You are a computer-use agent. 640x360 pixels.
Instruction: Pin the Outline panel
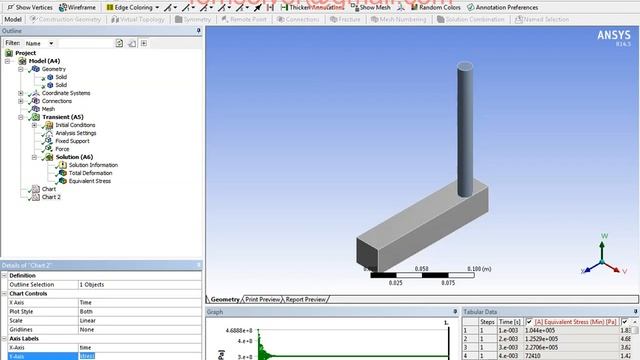pos(198,31)
